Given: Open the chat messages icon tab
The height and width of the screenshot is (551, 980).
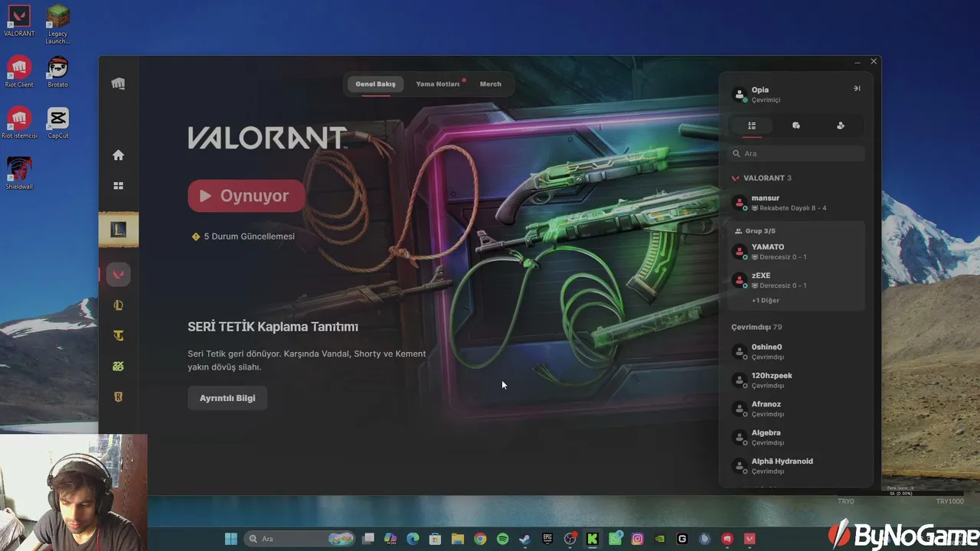Looking at the screenshot, I should 796,126.
